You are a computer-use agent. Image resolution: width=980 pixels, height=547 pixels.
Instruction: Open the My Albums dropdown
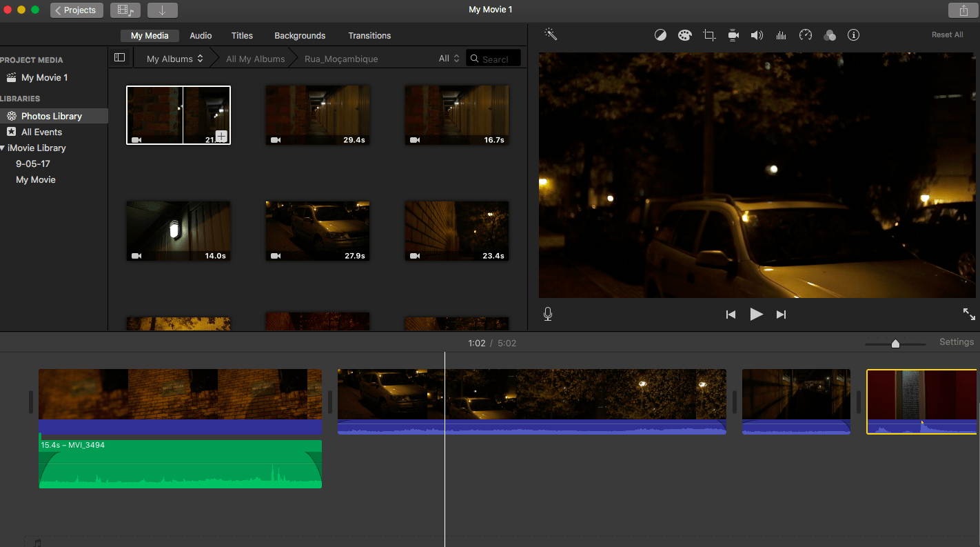(174, 59)
